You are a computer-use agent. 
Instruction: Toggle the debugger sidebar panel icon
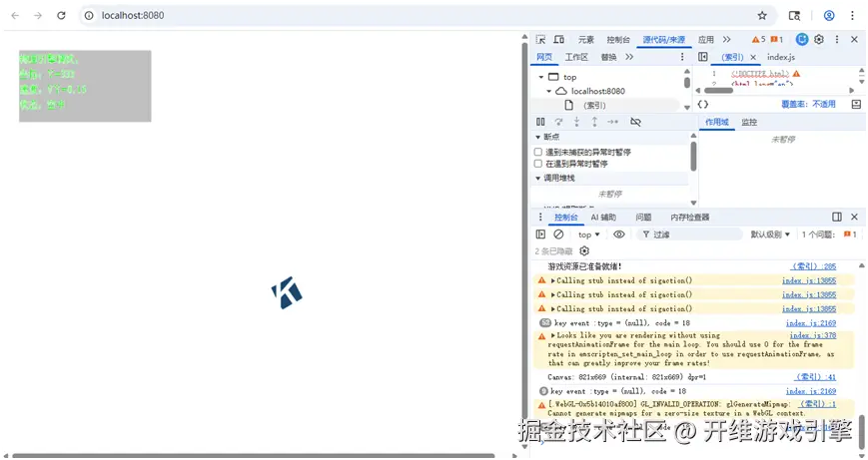[856, 104]
